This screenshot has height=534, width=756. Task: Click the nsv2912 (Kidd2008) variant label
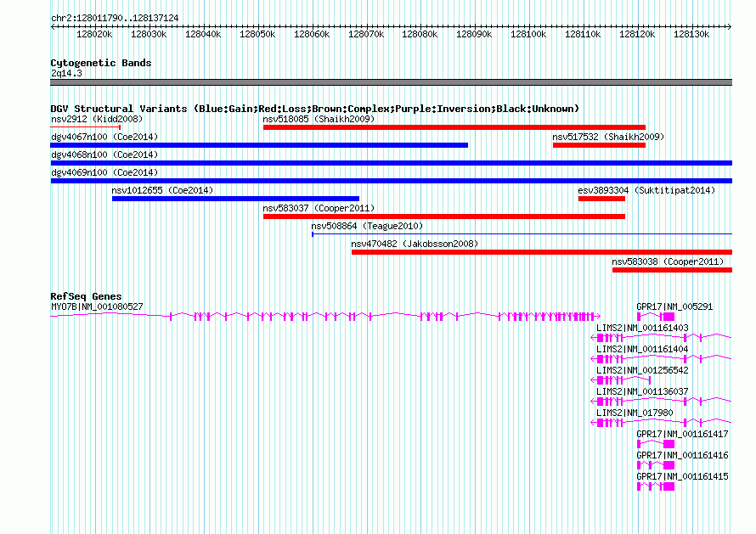pos(97,119)
